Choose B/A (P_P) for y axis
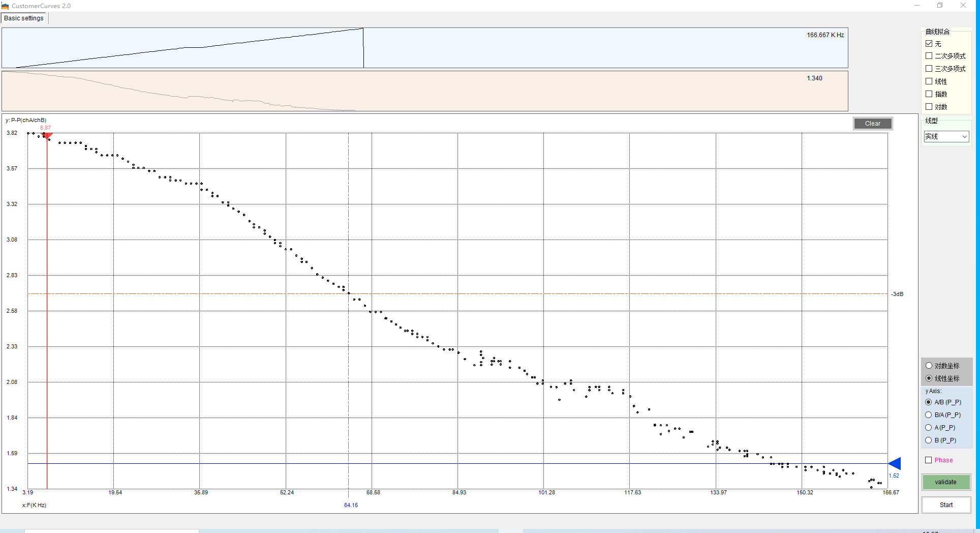This screenshot has height=533, width=980. (x=929, y=415)
